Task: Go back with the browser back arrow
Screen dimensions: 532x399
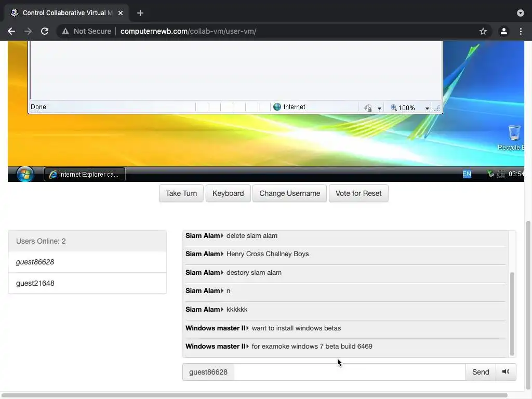Action: pyautogui.click(x=11, y=31)
